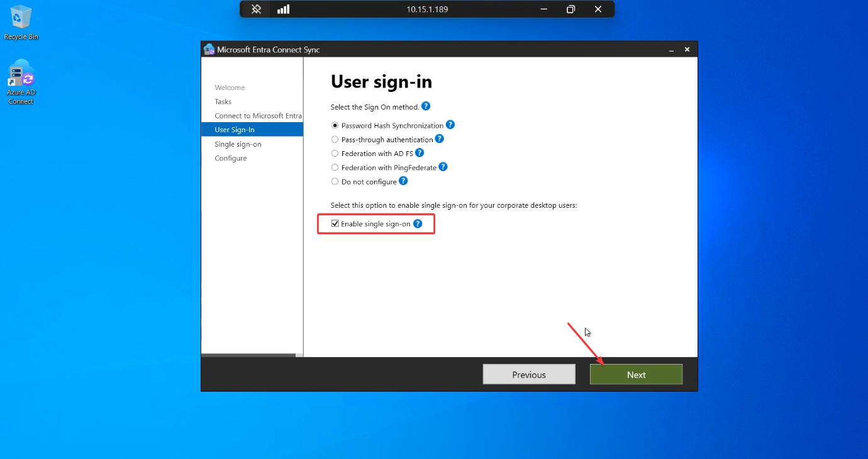Click the sidebar horizontal scrollbar
The height and width of the screenshot is (459, 868).
(x=248, y=355)
